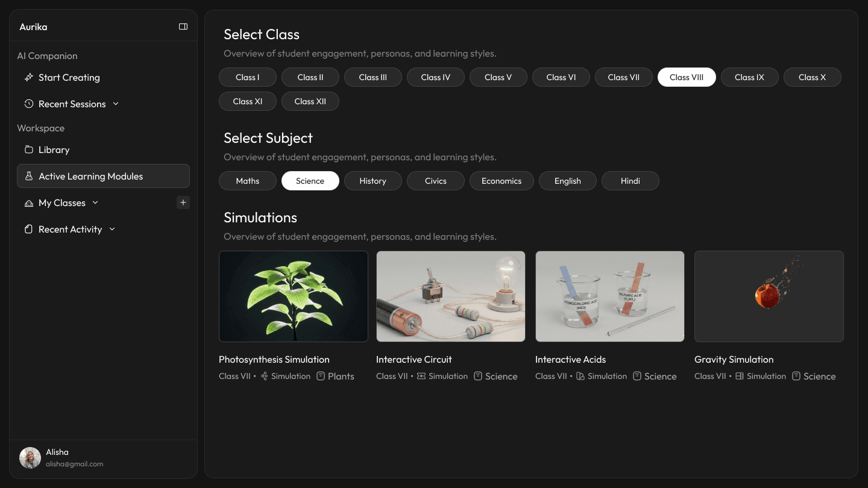868x488 pixels.
Task: Click the My Classes schoolhouse icon
Action: [x=28, y=202]
